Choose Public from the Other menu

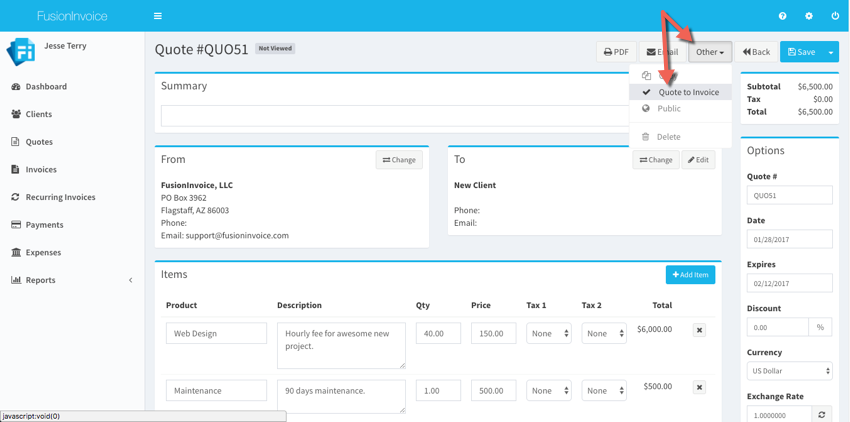click(668, 109)
